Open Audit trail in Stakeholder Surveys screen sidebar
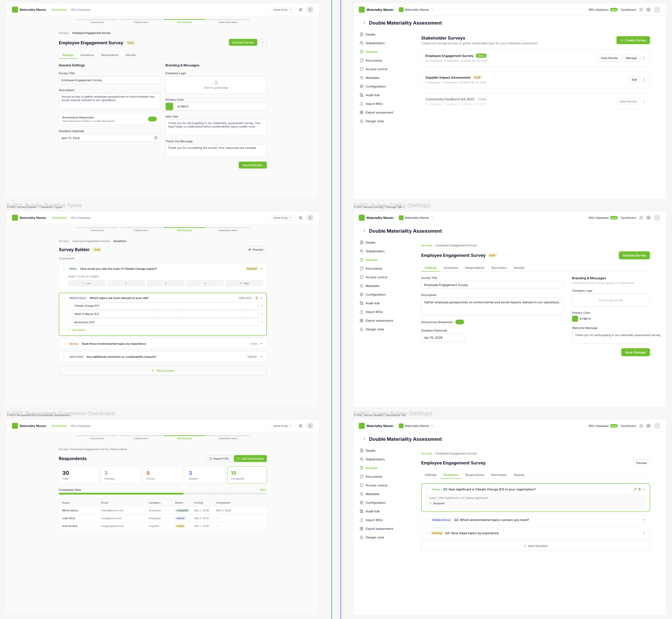The image size is (672, 619). tap(372, 95)
